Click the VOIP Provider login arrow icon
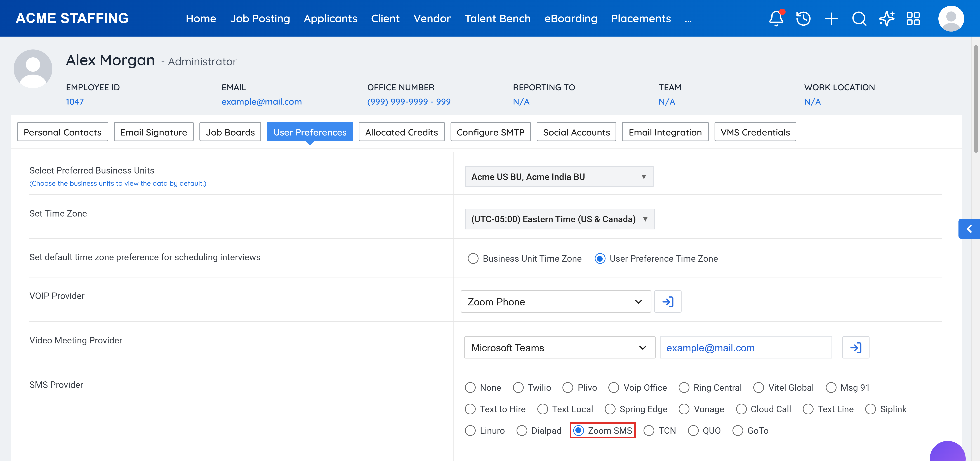Screen dimensions: 980x461 click(x=668, y=302)
